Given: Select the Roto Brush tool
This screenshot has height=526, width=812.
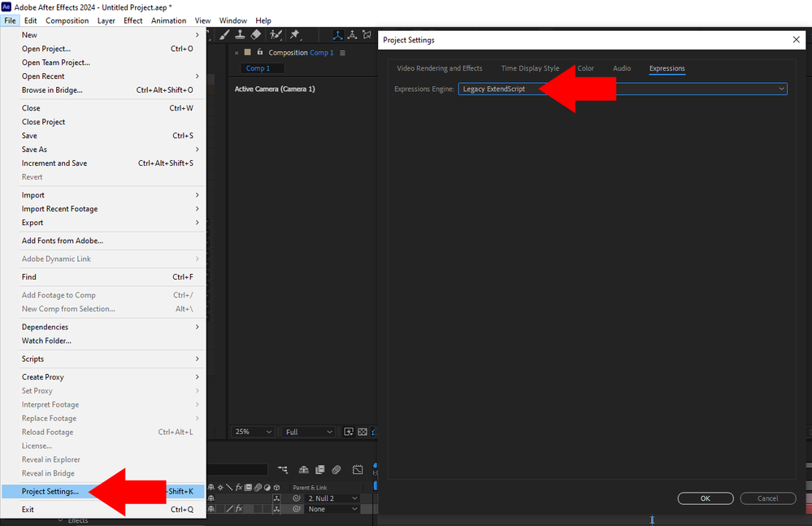Looking at the screenshot, I should click(276, 36).
